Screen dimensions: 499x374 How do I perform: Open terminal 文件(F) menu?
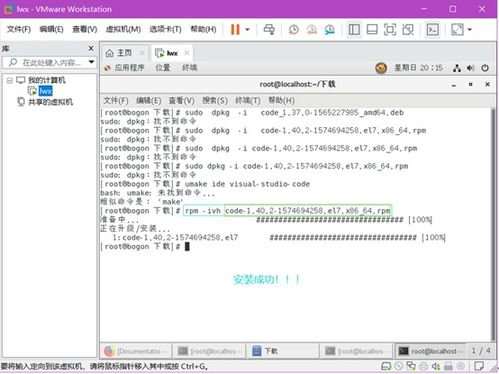click(x=116, y=100)
